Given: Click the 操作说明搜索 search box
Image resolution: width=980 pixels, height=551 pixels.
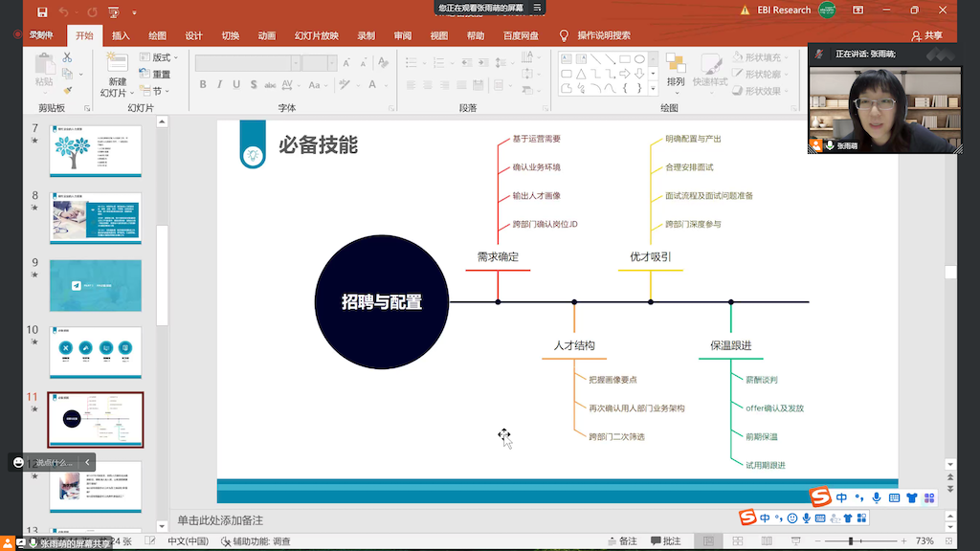Looking at the screenshot, I should (x=604, y=35).
